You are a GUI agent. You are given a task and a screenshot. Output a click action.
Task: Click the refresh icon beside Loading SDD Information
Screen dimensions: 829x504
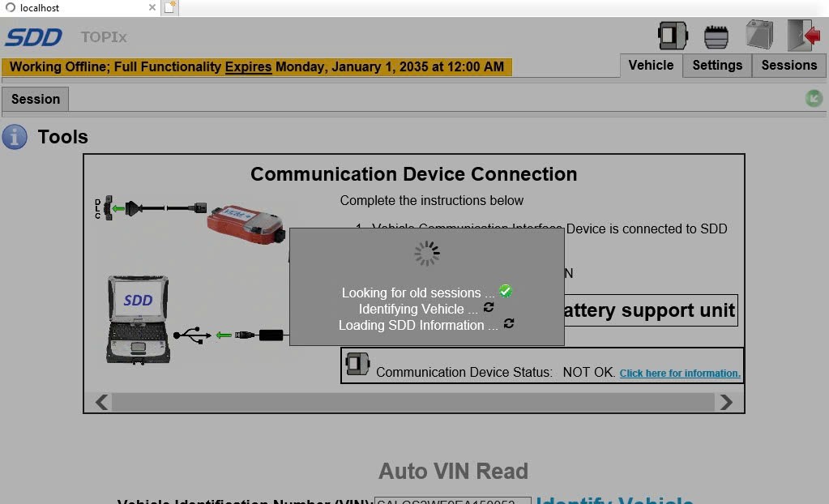tap(509, 325)
